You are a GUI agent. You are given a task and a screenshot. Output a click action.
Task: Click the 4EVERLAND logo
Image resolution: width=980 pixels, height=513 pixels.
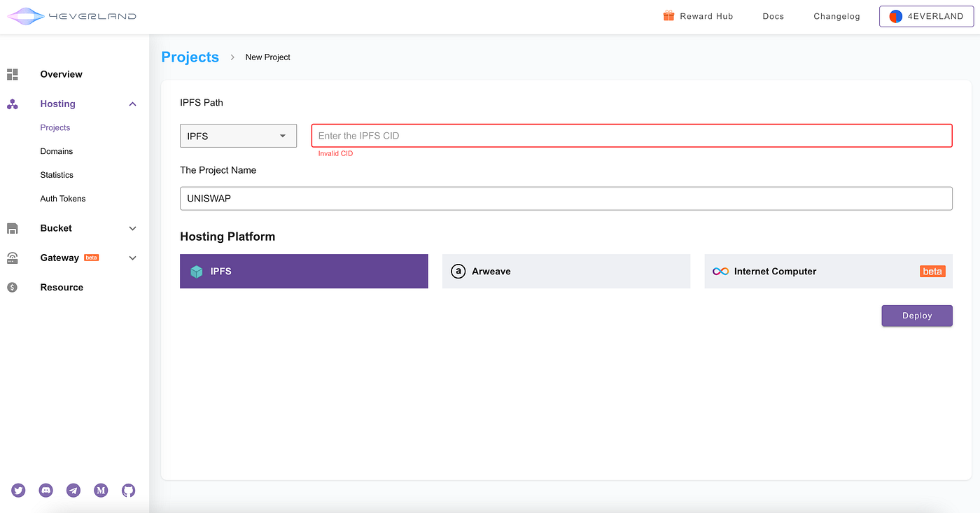[x=72, y=16]
